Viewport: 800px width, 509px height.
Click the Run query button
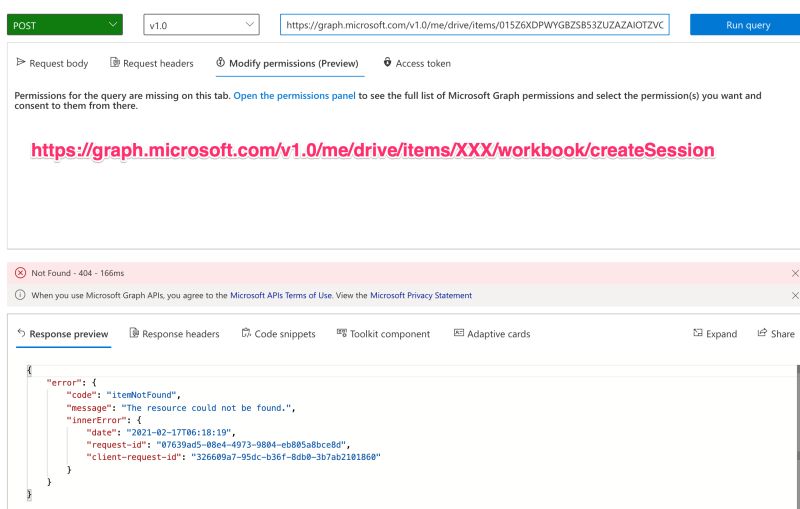[745, 24]
